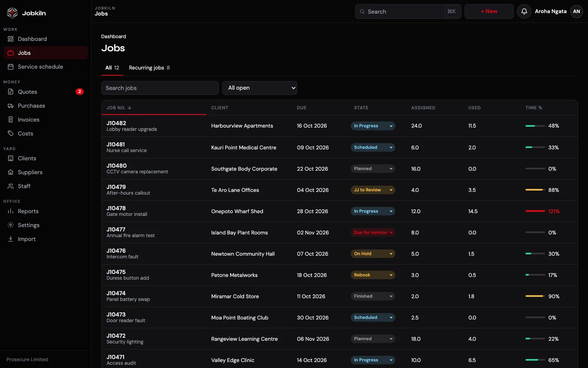Click the AN user avatar

(x=577, y=11)
